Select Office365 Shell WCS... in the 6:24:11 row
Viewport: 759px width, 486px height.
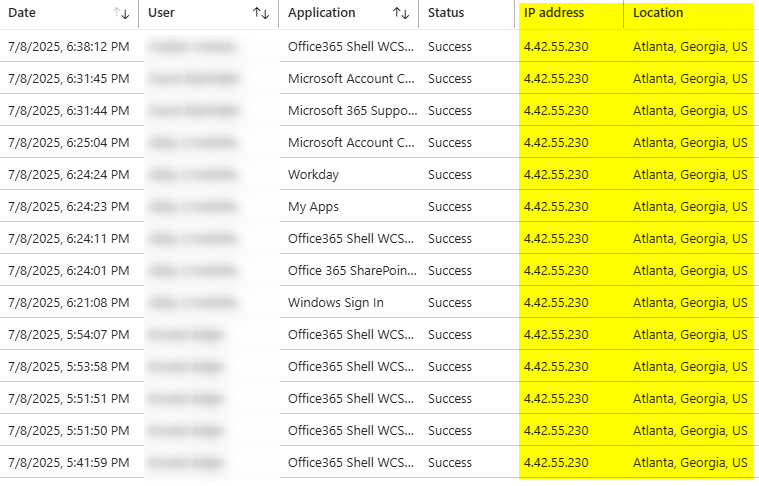[x=351, y=238]
